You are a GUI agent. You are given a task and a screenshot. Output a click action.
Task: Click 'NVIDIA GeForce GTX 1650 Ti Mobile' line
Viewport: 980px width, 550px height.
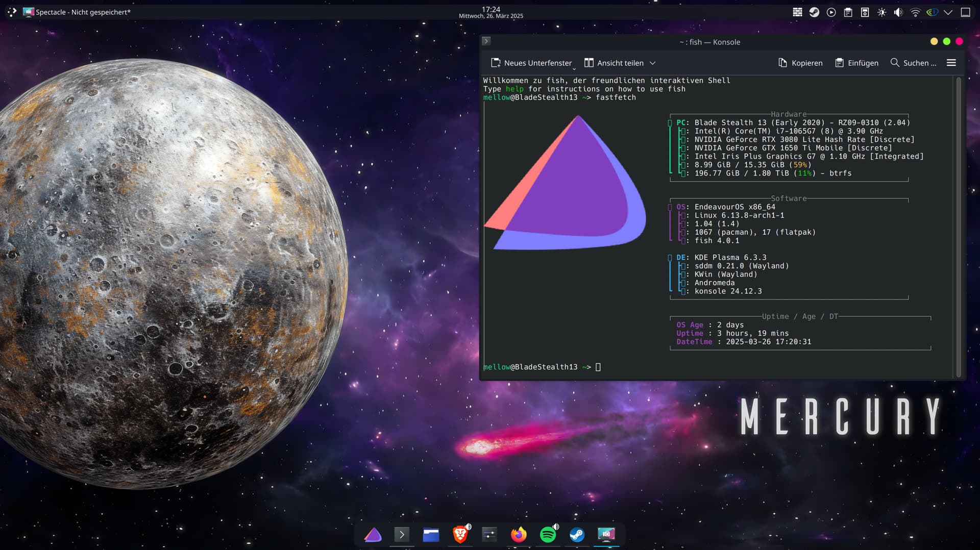click(793, 148)
